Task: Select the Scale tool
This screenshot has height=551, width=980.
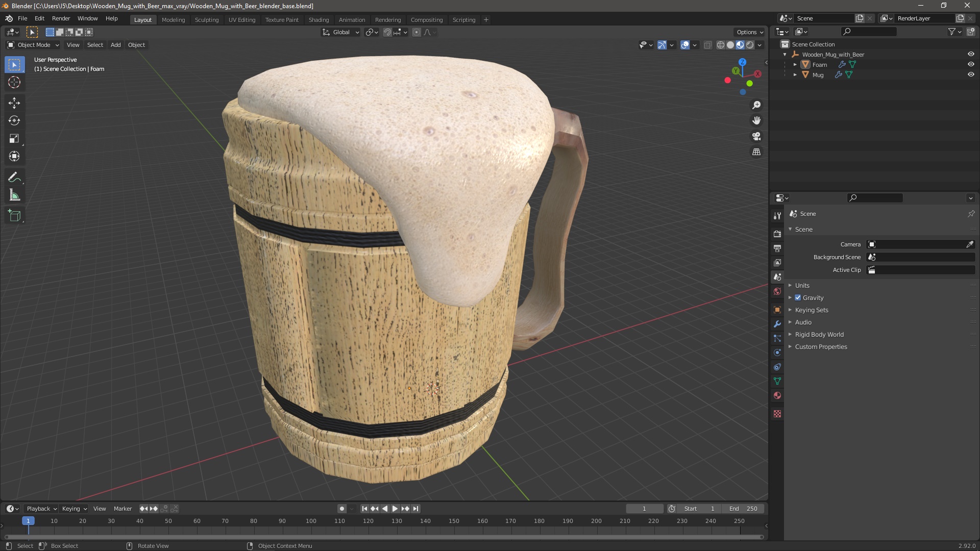Action: point(14,139)
